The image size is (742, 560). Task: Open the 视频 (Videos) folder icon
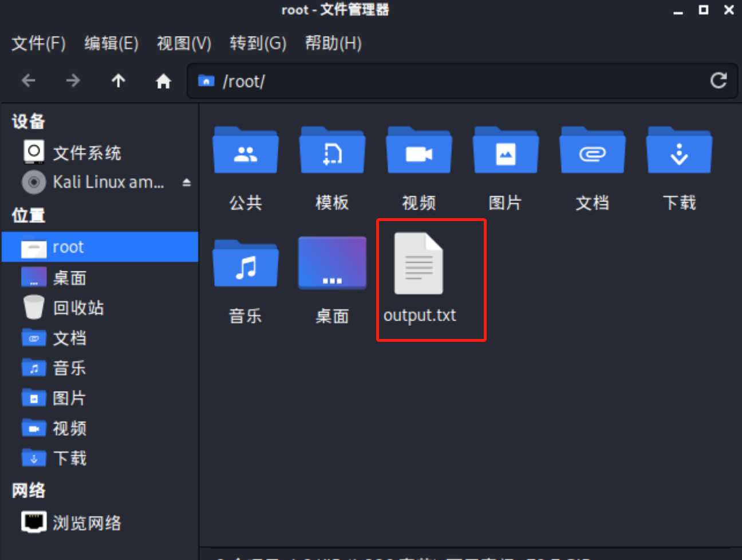pos(419,150)
